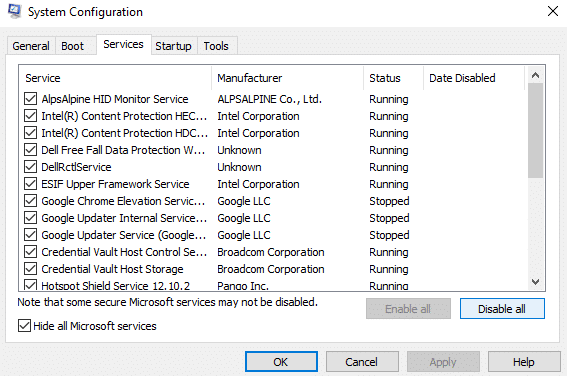Sort by the Status column header

(x=393, y=78)
